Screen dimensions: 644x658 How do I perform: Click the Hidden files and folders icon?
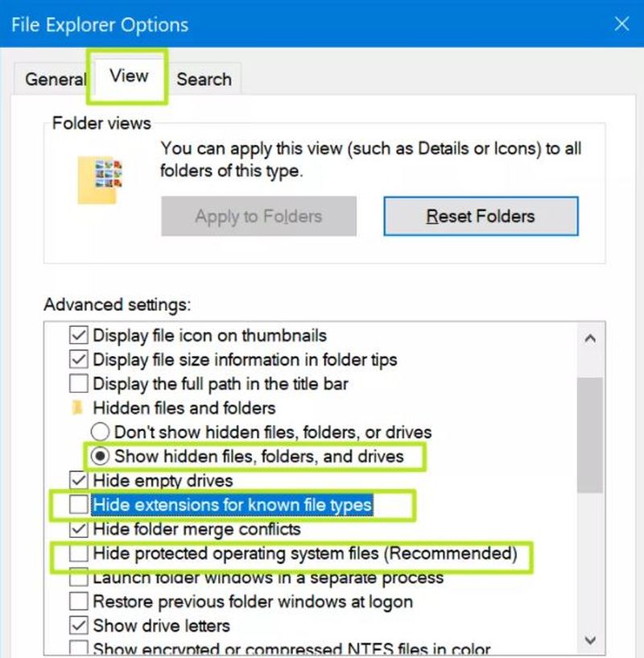[76, 408]
